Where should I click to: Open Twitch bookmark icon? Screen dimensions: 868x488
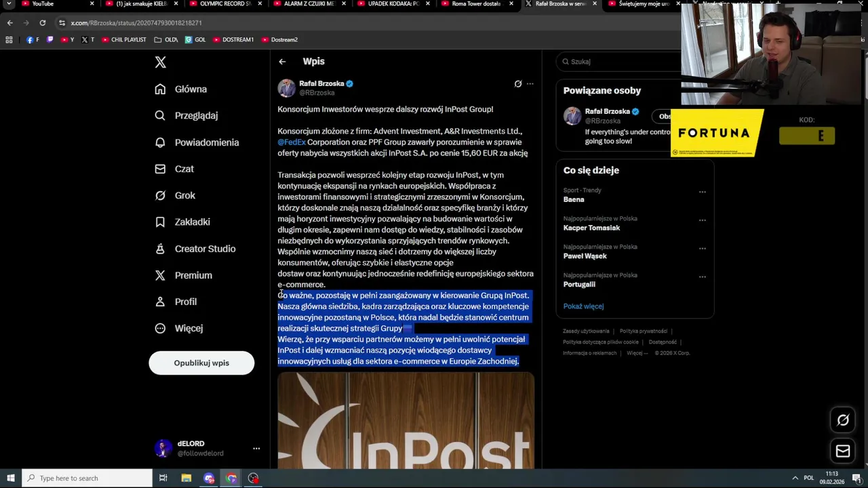point(50,40)
